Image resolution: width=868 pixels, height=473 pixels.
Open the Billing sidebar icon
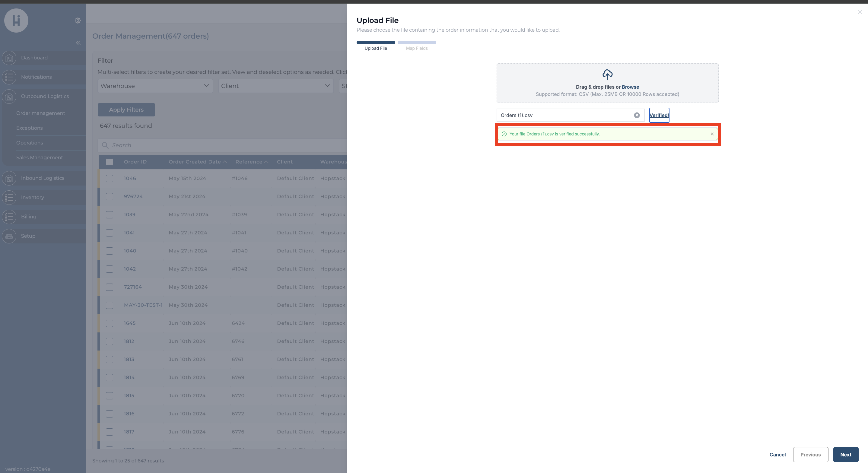coord(9,217)
